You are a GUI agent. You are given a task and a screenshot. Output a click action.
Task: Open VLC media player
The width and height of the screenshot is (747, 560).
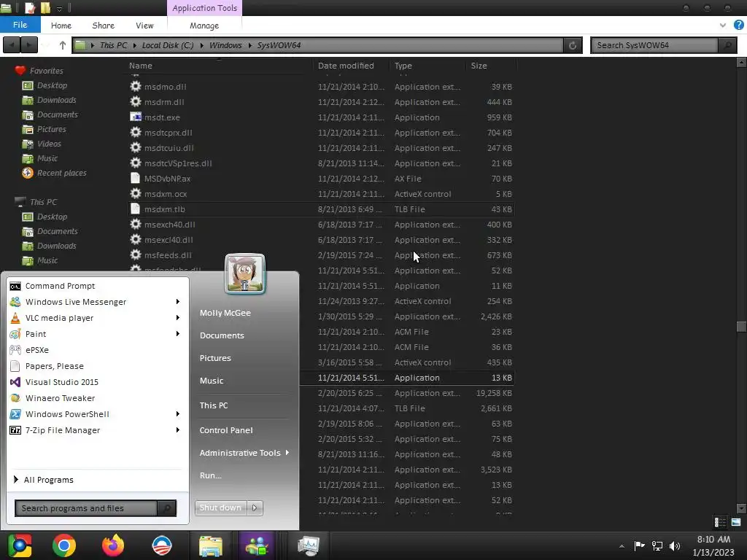[60, 318]
